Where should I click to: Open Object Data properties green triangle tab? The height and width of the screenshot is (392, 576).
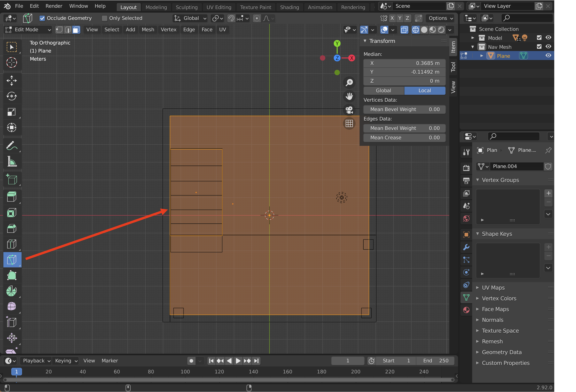point(466,297)
